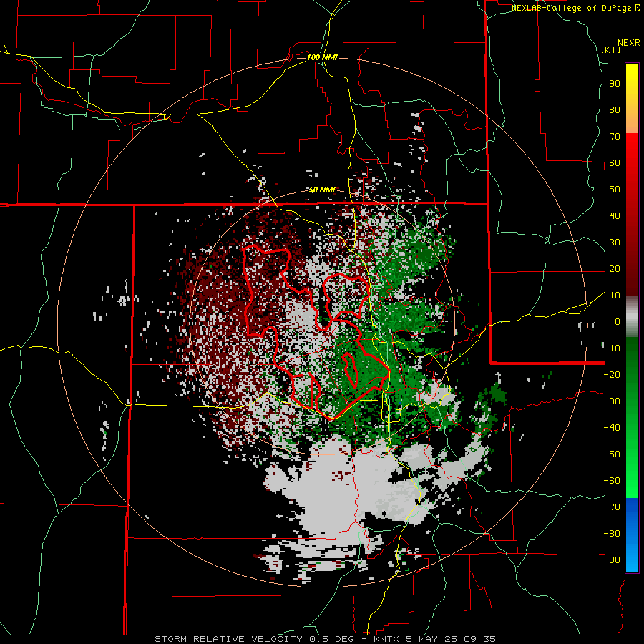Pick the blue segment of the color bar

point(632,535)
